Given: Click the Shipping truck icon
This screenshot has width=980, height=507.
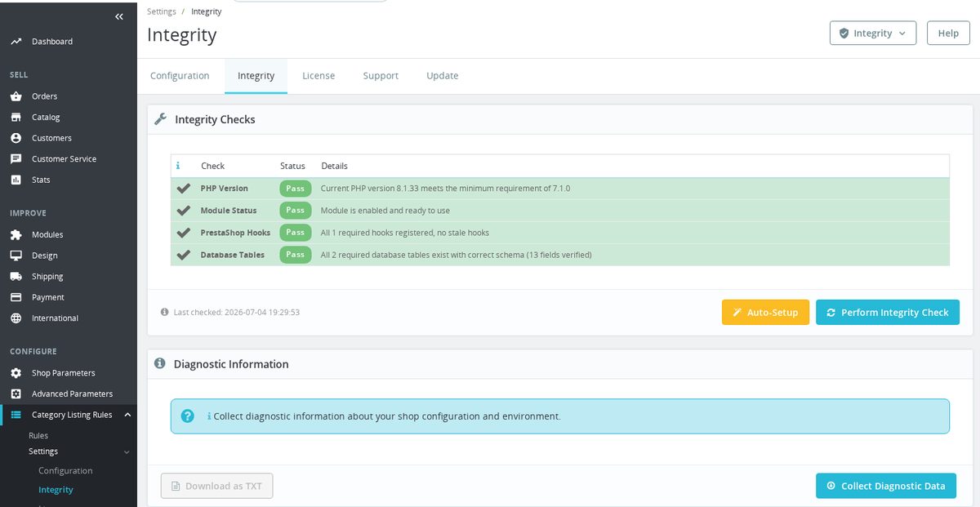Looking at the screenshot, I should [x=16, y=276].
